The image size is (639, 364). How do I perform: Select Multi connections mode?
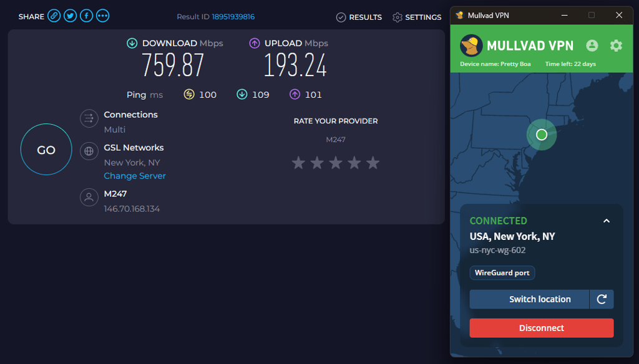(115, 130)
